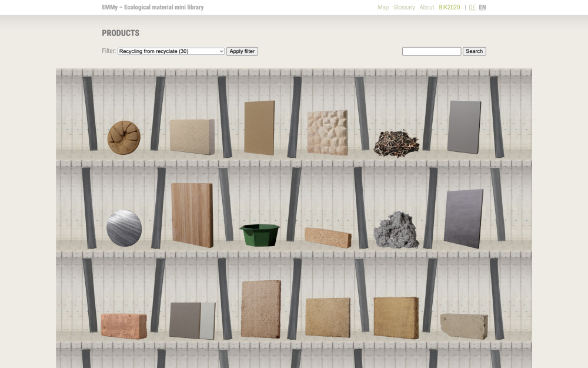Open the dark loose plant fibre pile
This screenshot has width=588, height=368.
coord(396,142)
